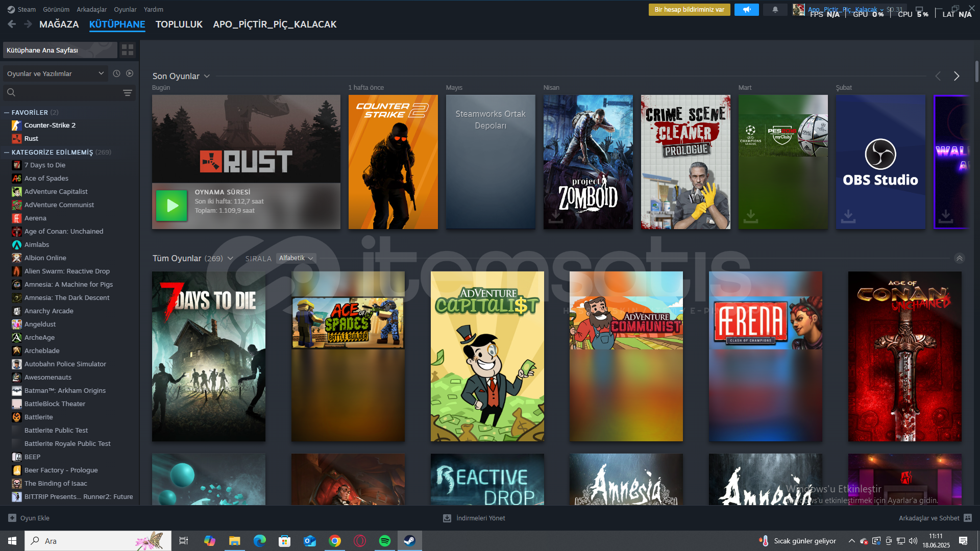This screenshot has width=980, height=551.
Task: Click the Oyun Ekle link
Action: pyautogui.click(x=35, y=518)
